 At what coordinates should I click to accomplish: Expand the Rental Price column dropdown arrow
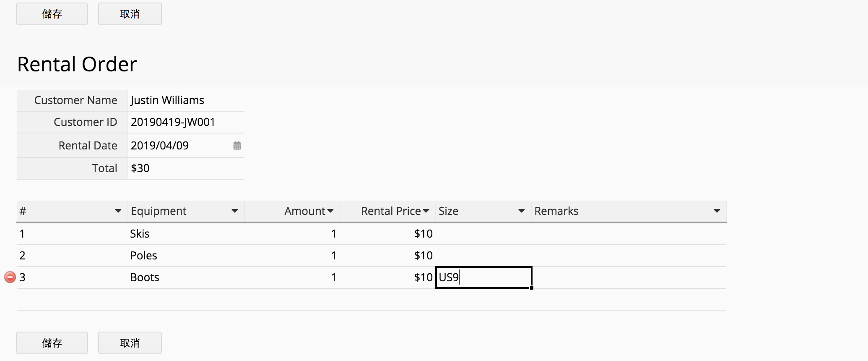tap(426, 211)
